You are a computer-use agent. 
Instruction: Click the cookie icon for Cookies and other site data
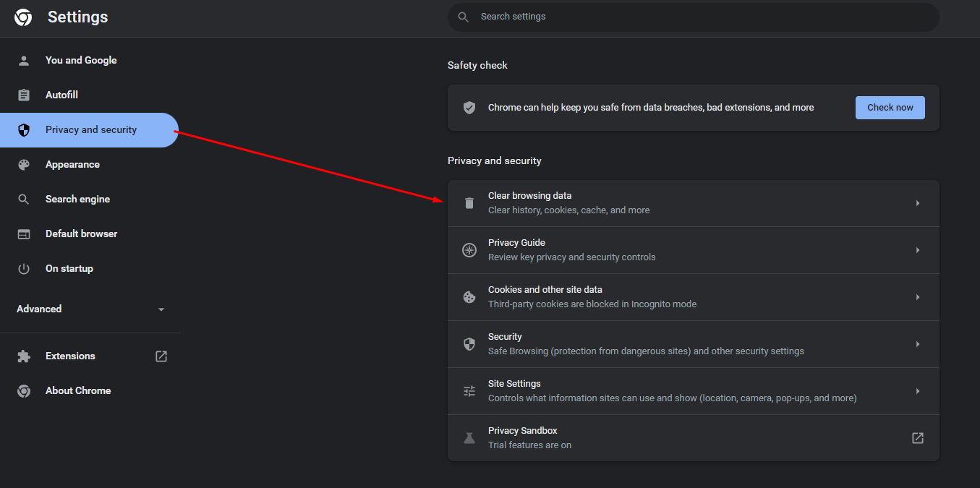469,297
